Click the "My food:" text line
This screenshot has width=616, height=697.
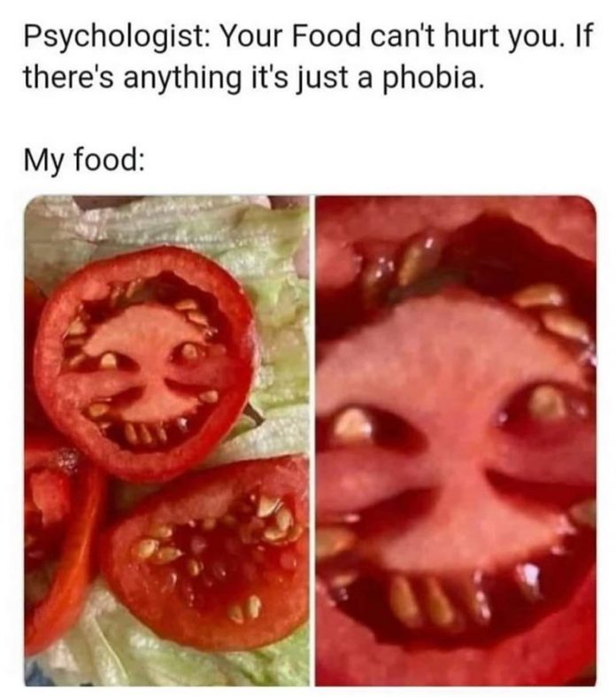(84, 159)
